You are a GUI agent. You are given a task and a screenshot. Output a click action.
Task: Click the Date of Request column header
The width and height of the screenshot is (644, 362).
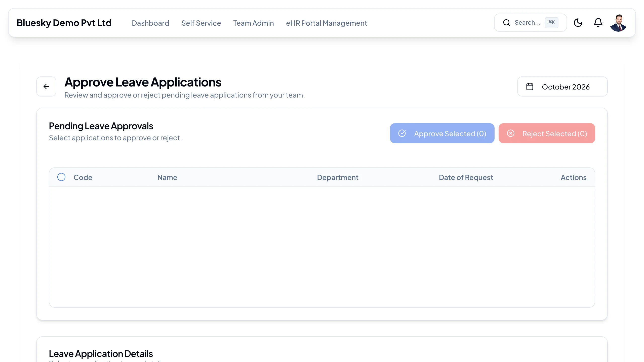pos(466,177)
